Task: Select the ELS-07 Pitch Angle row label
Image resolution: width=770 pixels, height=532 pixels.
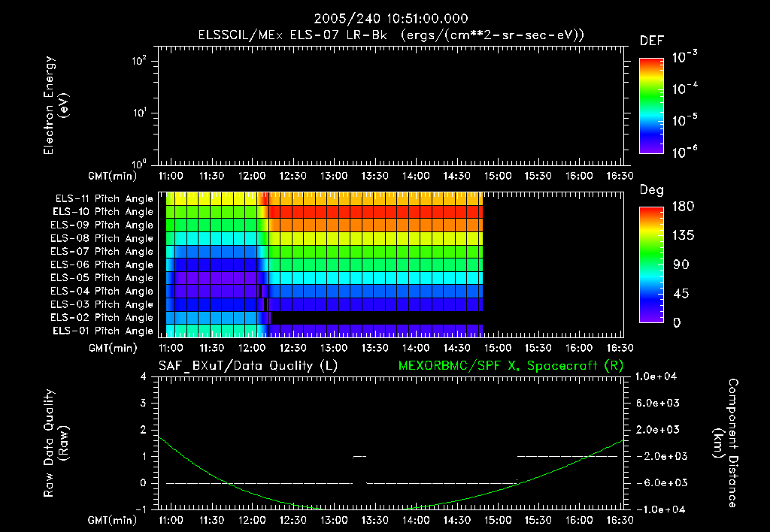Action: [102, 251]
